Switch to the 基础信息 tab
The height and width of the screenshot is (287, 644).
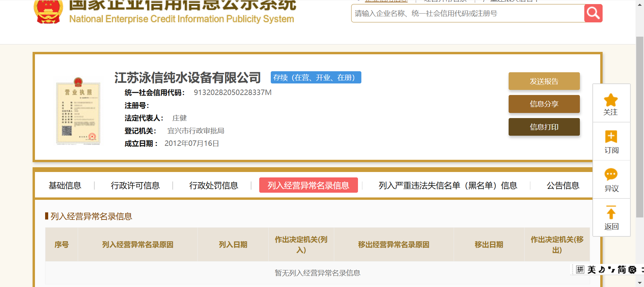65,185
